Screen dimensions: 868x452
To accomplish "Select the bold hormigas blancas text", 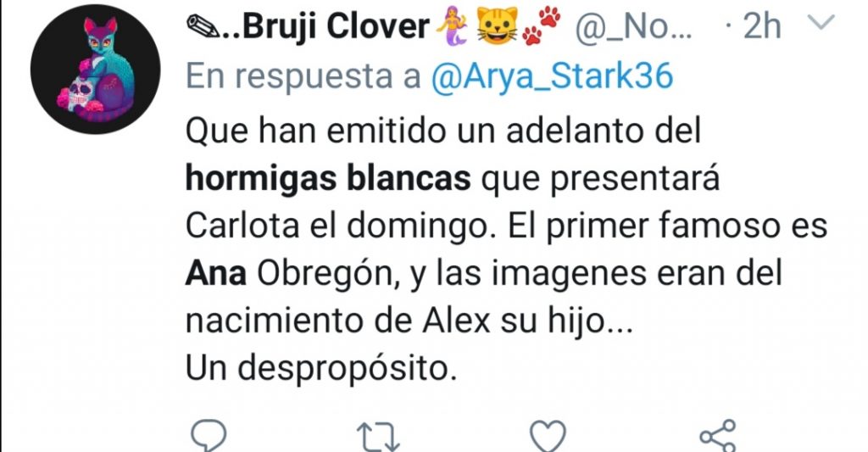I will click(328, 180).
